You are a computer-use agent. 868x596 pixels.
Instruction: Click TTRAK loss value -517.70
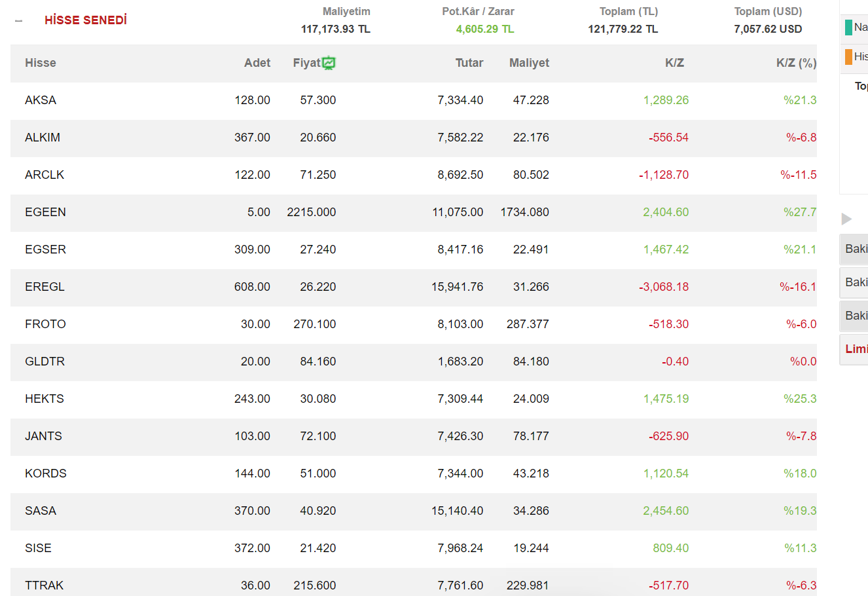pos(668,586)
